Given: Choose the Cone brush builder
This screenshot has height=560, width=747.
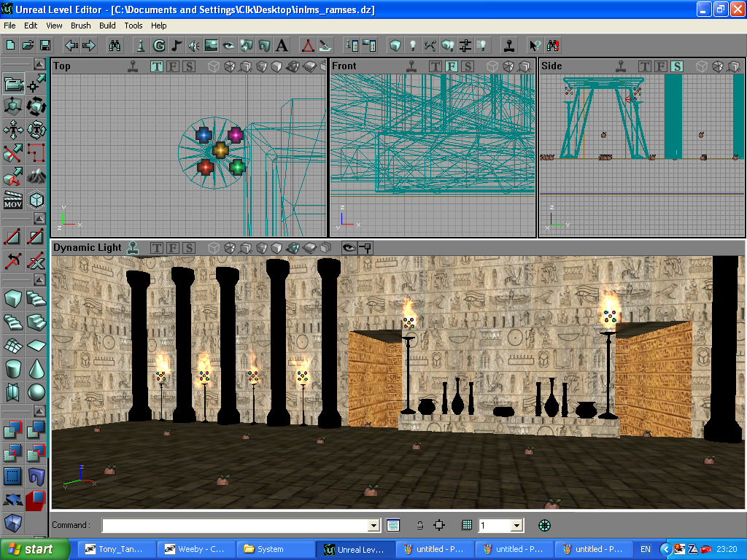Looking at the screenshot, I should 36,368.
